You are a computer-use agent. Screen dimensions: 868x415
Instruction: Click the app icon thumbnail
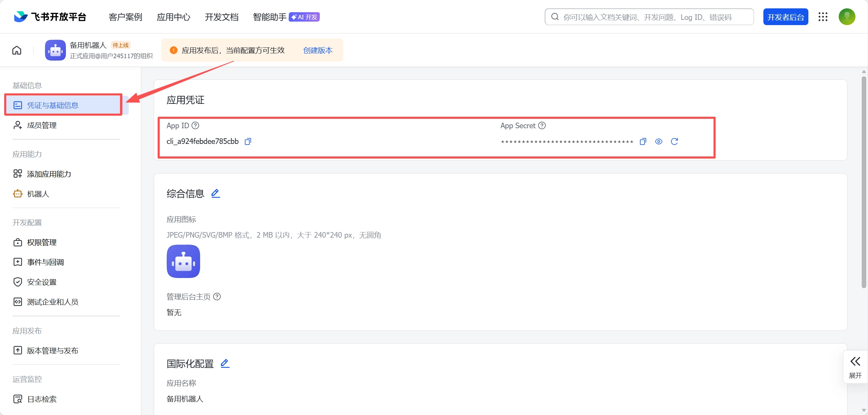pyautogui.click(x=183, y=261)
